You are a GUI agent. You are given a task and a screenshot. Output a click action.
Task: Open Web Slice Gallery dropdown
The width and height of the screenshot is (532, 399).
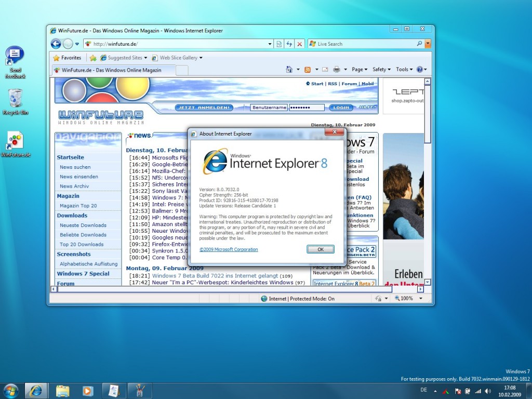click(x=177, y=58)
